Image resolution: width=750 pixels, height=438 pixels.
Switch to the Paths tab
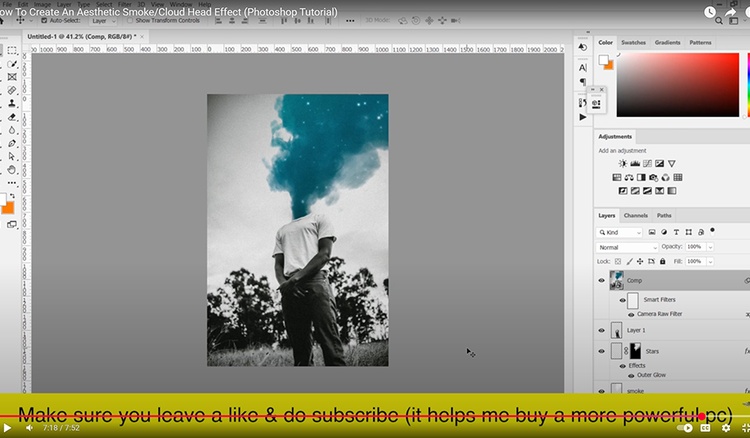664,216
